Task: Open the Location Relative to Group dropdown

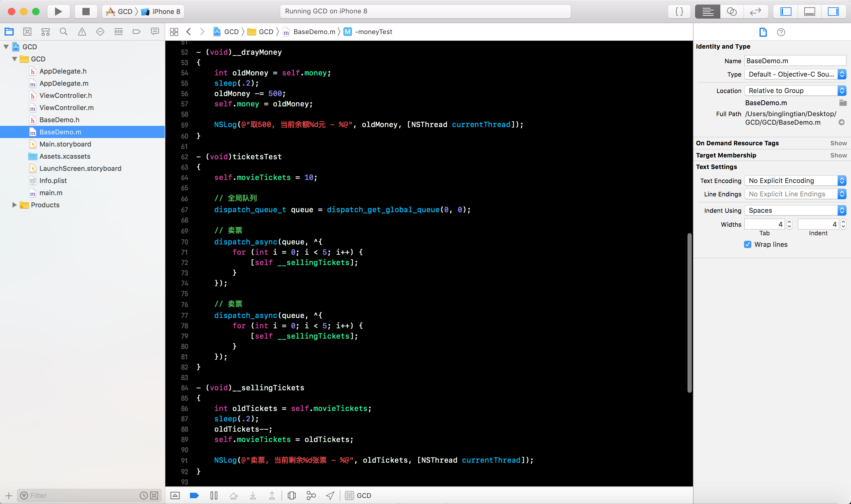Action: click(795, 91)
